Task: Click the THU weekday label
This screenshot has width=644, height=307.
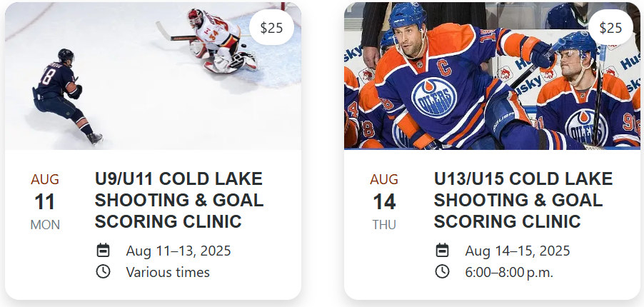Action: [x=384, y=225]
